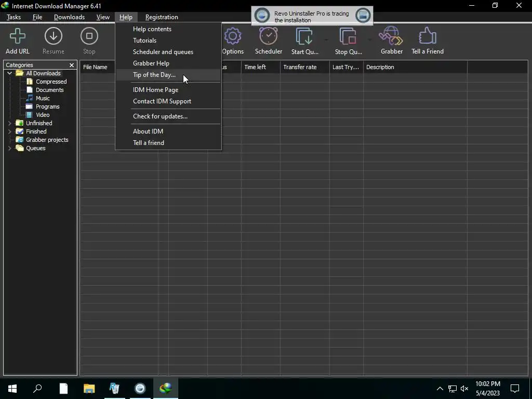Click the left Revo Uninstaller tracing icon
The width and height of the screenshot is (532, 399).
(x=262, y=16)
